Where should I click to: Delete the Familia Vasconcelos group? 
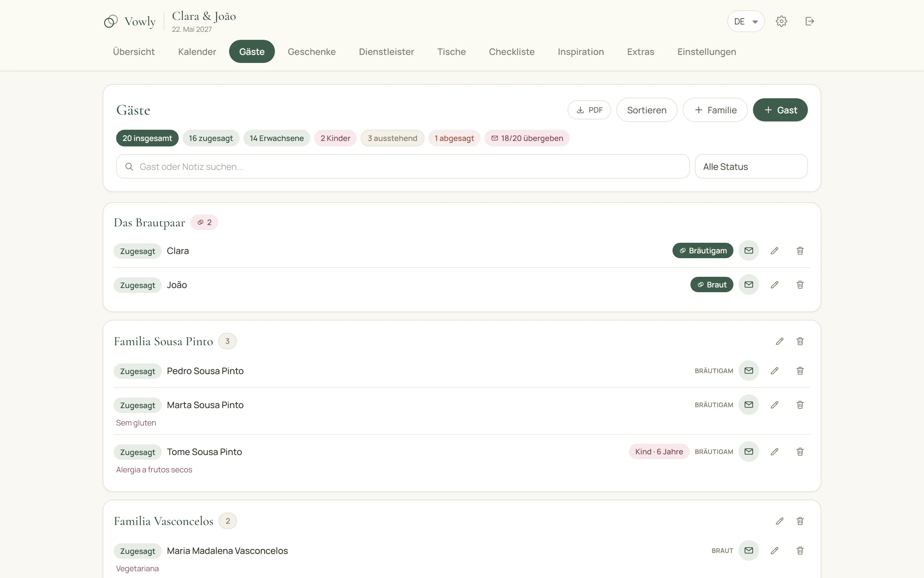pos(800,521)
